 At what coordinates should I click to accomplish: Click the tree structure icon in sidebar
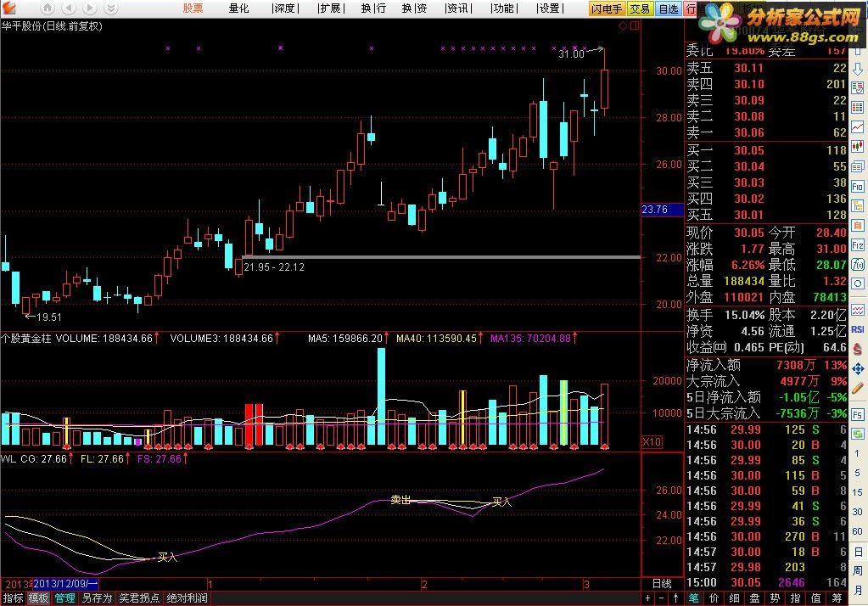[x=858, y=206]
